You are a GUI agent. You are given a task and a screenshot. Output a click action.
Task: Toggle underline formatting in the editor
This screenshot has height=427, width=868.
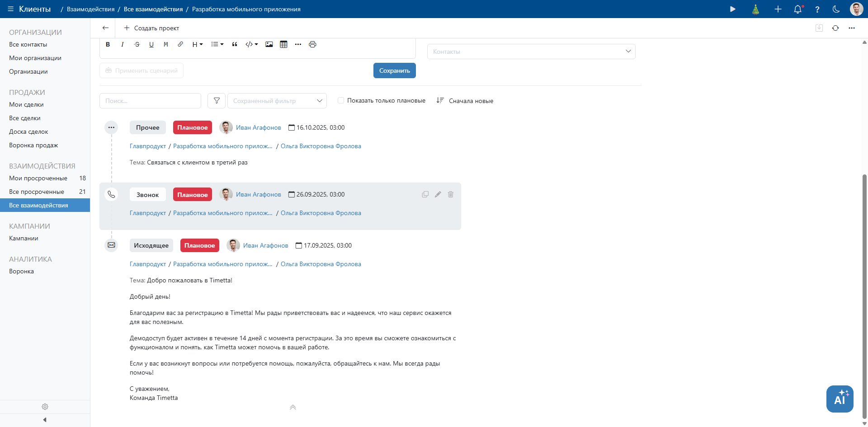151,44
